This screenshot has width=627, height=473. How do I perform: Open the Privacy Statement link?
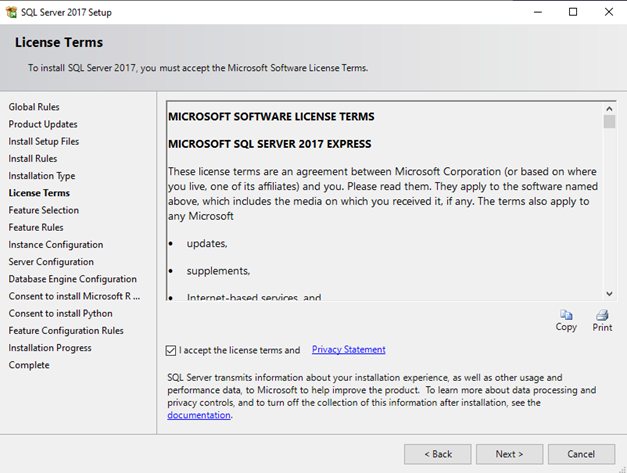pos(348,350)
